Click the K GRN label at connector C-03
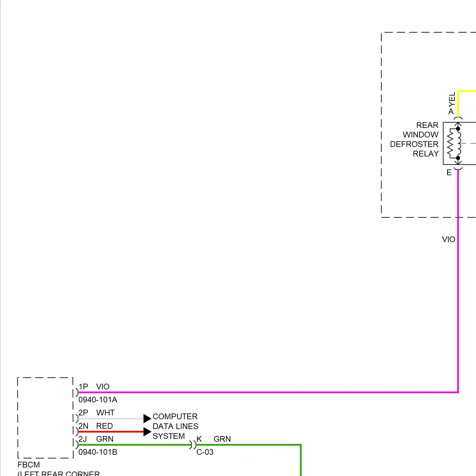Viewport: 476px width, 476px height. click(x=214, y=439)
